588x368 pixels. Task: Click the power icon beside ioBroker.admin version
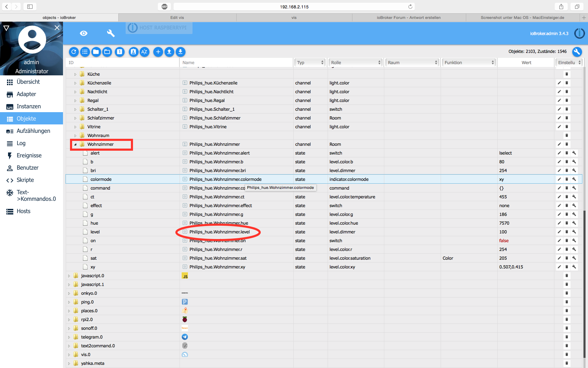click(x=579, y=33)
